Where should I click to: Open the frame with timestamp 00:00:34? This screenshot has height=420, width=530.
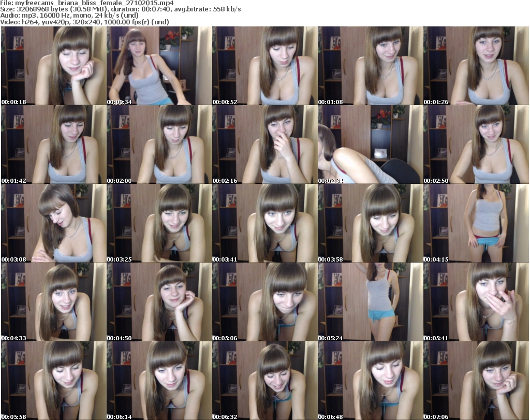(x=159, y=66)
